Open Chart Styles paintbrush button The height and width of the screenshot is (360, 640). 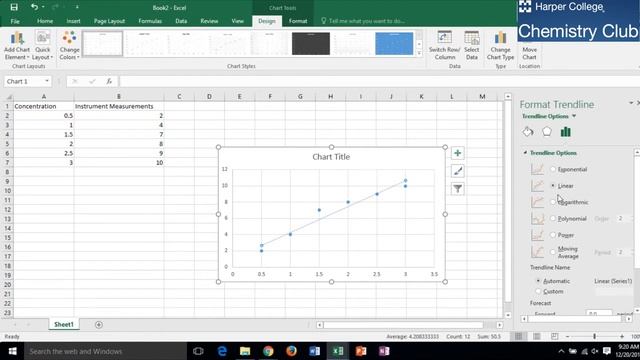(458, 171)
